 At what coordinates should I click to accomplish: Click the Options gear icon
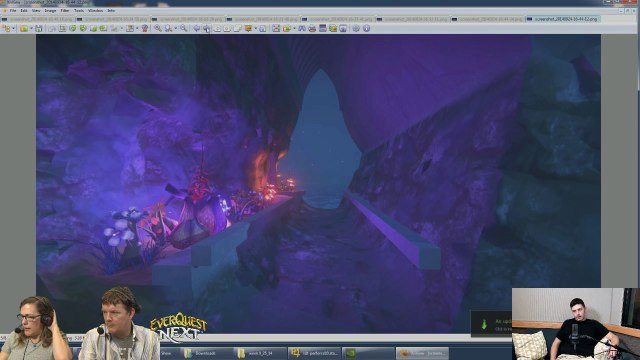tap(356, 28)
